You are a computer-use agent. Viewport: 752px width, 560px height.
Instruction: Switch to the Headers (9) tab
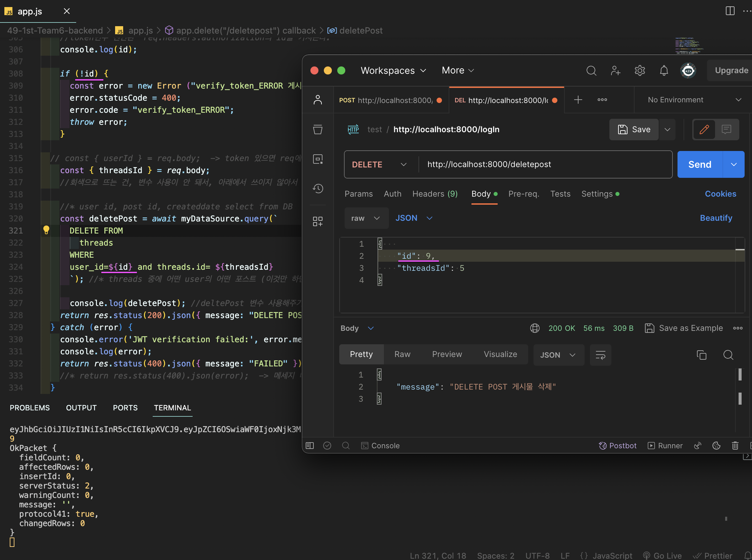point(435,194)
